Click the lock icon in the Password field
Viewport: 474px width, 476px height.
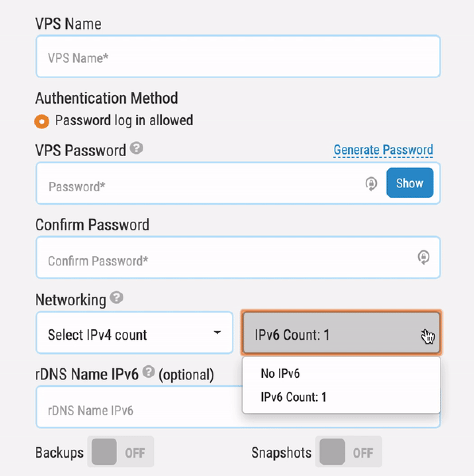pos(370,183)
